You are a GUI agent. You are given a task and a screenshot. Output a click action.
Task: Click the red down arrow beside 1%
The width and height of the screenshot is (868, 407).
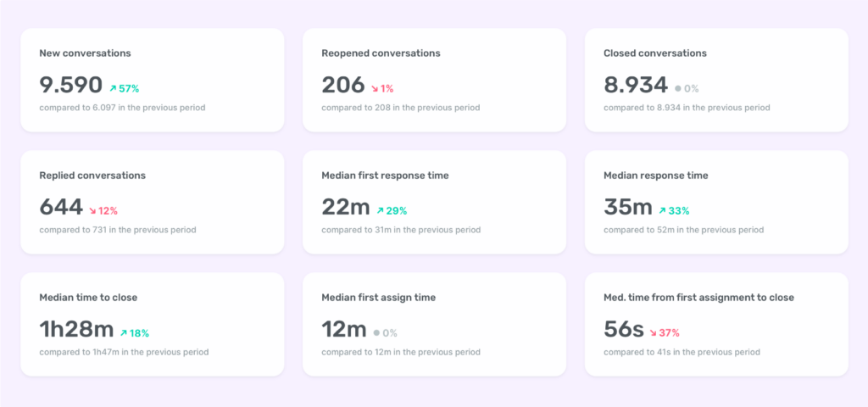(x=375, y=88)
